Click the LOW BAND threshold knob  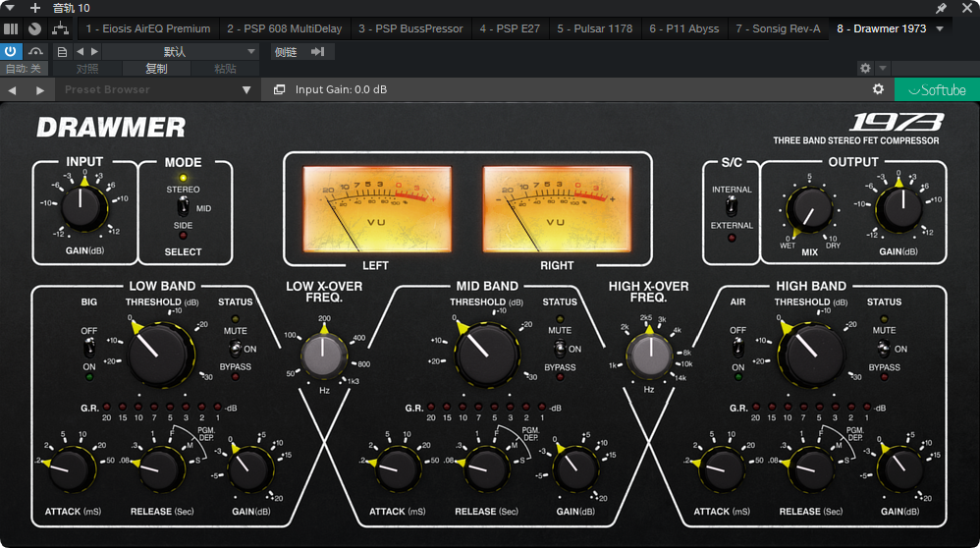point(161,355)
